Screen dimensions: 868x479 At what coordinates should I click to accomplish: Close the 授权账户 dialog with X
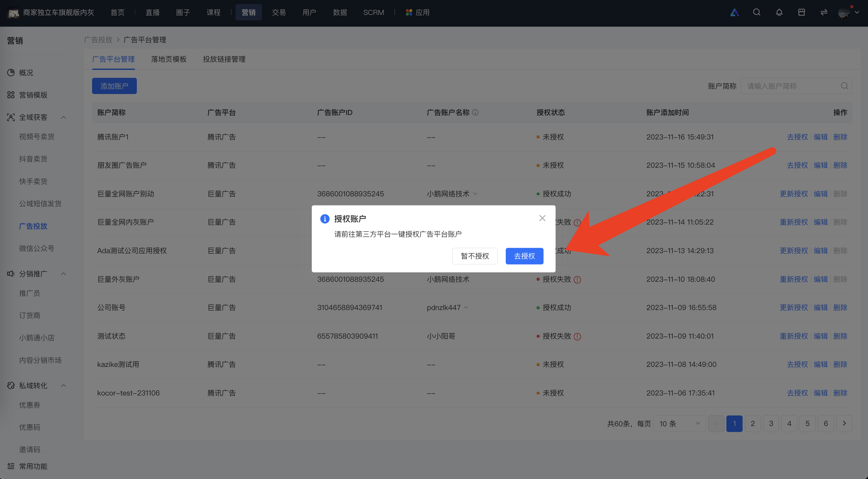[542, 218]
